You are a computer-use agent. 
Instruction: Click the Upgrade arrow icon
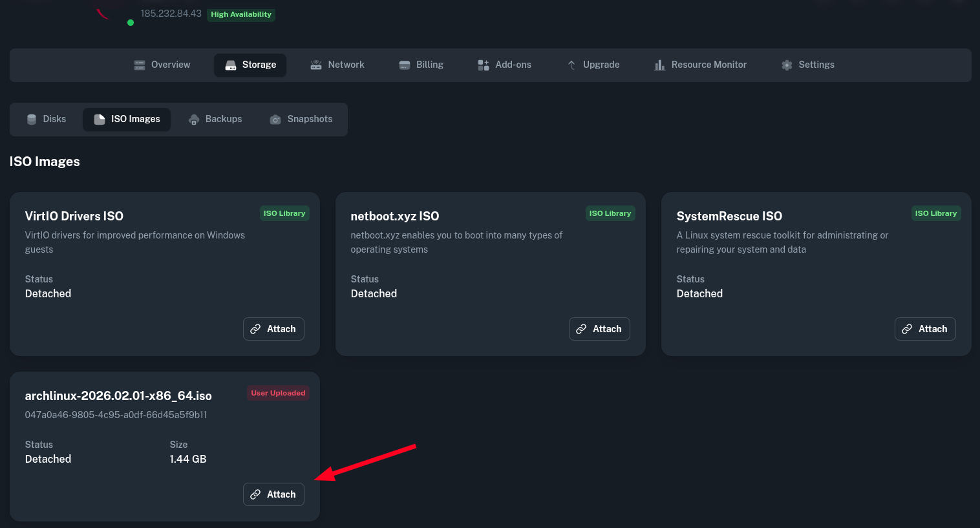tap(571, 65)
